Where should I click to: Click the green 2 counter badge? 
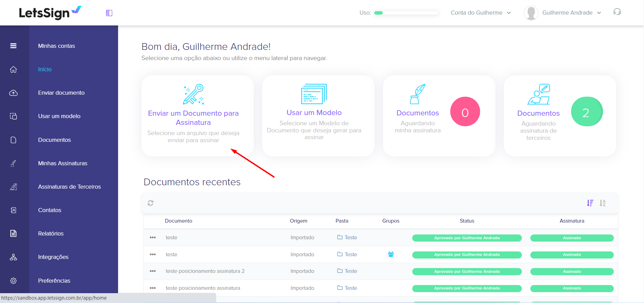tap(587, 112)
